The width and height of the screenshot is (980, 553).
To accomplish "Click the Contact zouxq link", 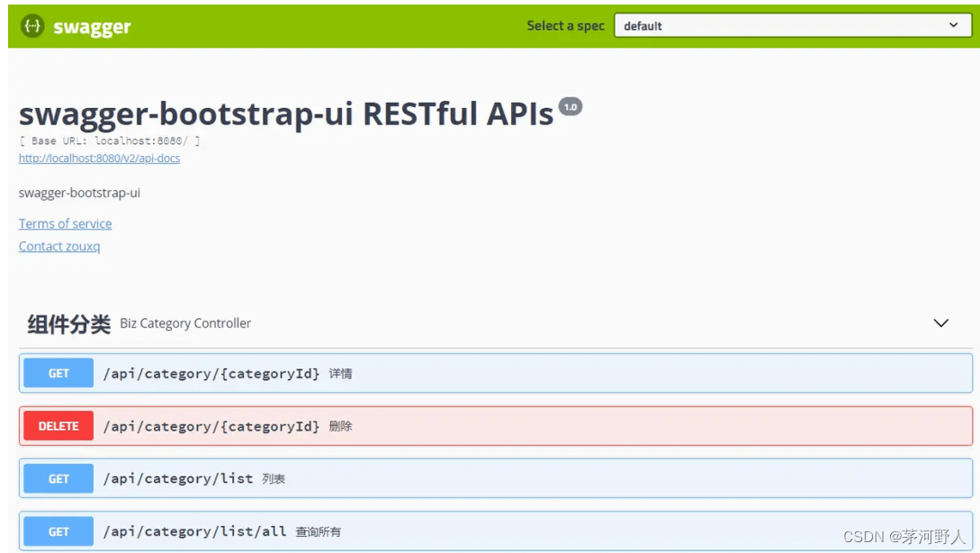I will [x=59, y=246].
